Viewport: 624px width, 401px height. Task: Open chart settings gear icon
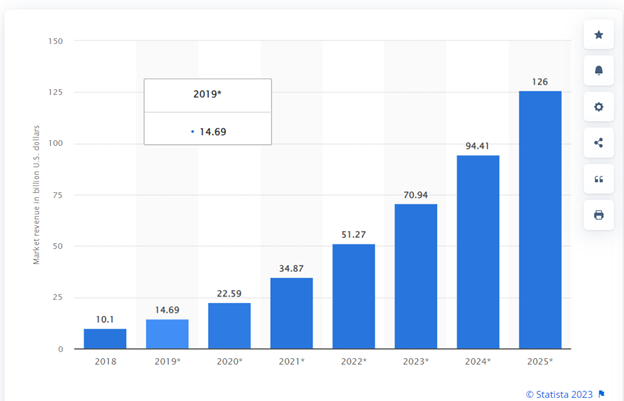click(598, 107)
